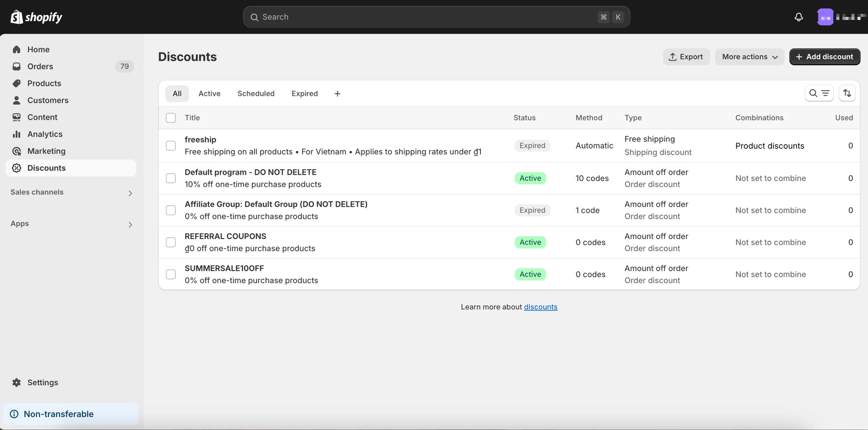Viewport: 868px width, 430px height.
Task: Click the magnifier icon in the search bar
Action: click(254, 17)
